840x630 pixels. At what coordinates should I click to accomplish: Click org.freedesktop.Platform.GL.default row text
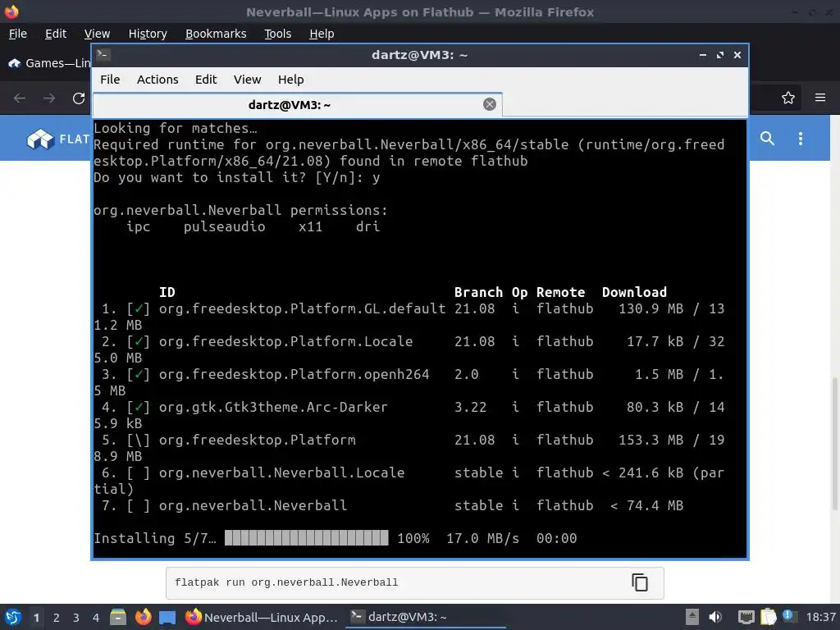tap(302, 308)
